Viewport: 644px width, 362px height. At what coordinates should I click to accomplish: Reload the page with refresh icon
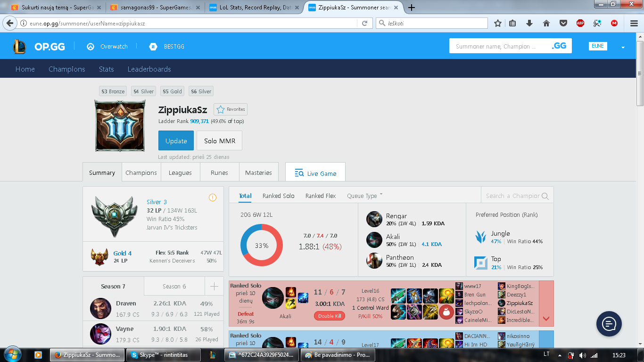tap(364, 23)
